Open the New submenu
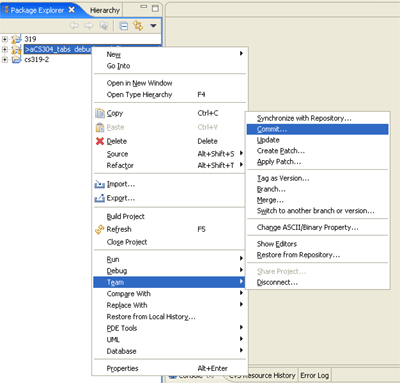This screenshot has height=383, width=400. click(x=170, y=54)
